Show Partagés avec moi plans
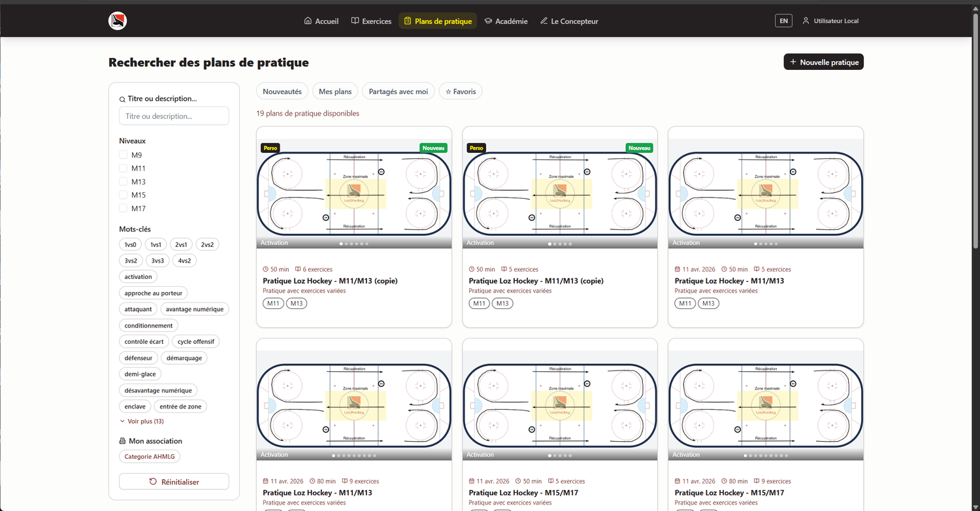980x511 pixels. coord(398,91)
